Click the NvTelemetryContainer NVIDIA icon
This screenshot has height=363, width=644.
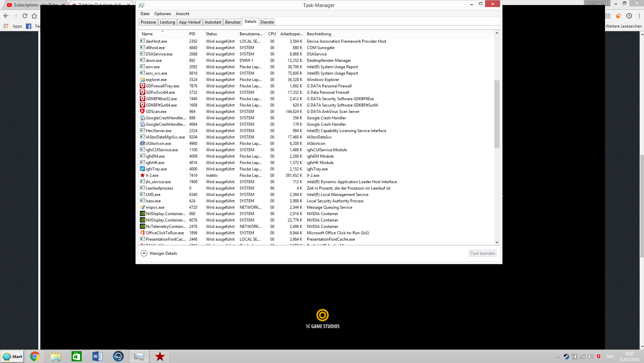point(143,227)
